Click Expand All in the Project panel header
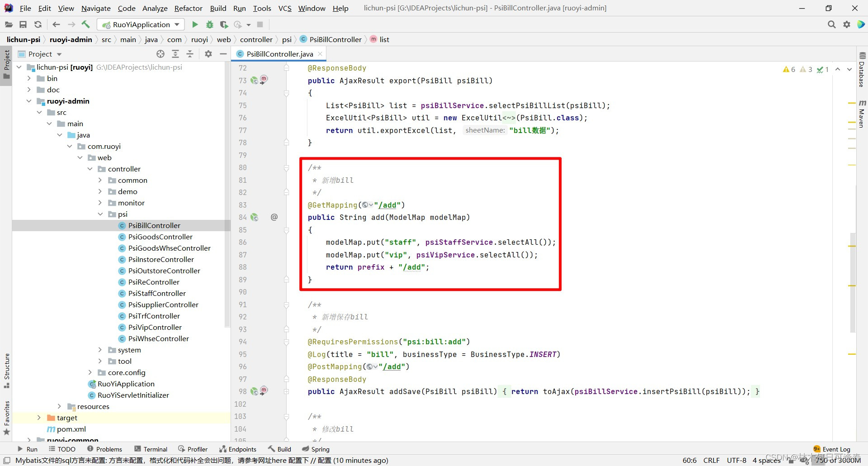 tap(175, 54)
